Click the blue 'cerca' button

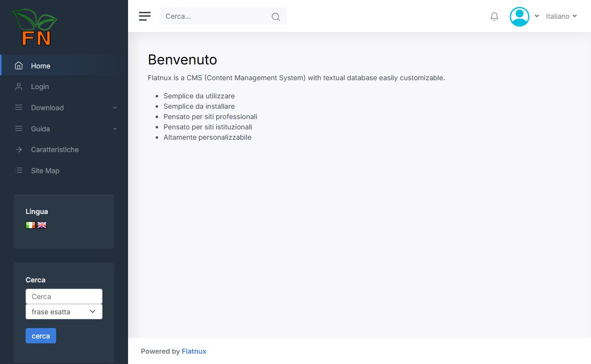coord(41,336)
